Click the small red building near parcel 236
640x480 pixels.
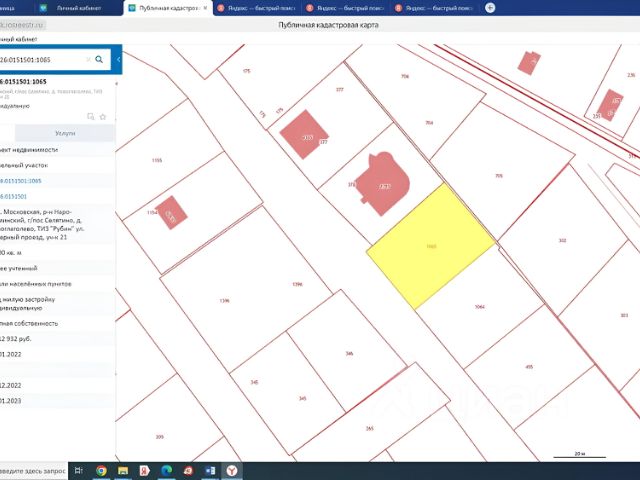point(529,63)
